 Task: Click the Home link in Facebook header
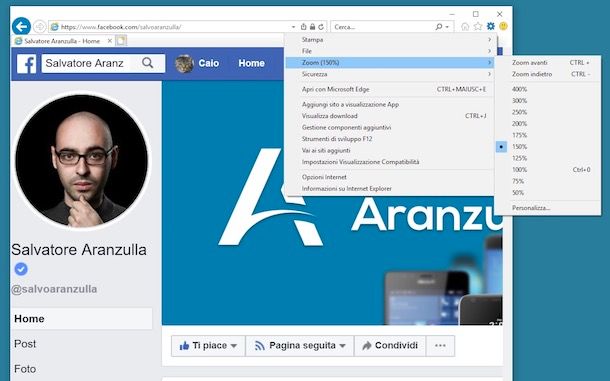pyautogui.click(x=251, y=63)
